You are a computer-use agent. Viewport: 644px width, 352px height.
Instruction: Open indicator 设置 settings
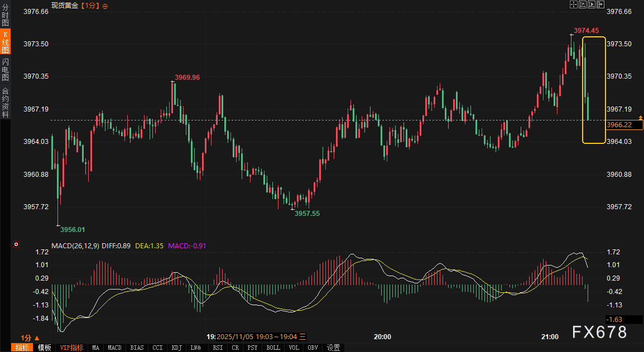333,348
